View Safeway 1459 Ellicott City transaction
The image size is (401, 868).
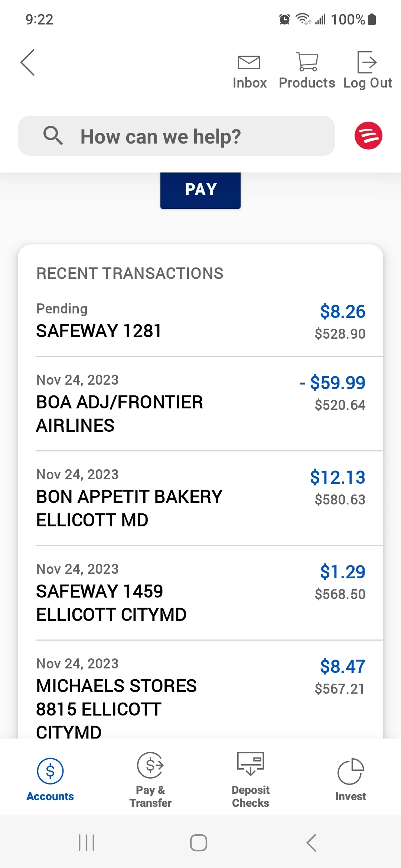pyautogui.click(x=200, y=593)
